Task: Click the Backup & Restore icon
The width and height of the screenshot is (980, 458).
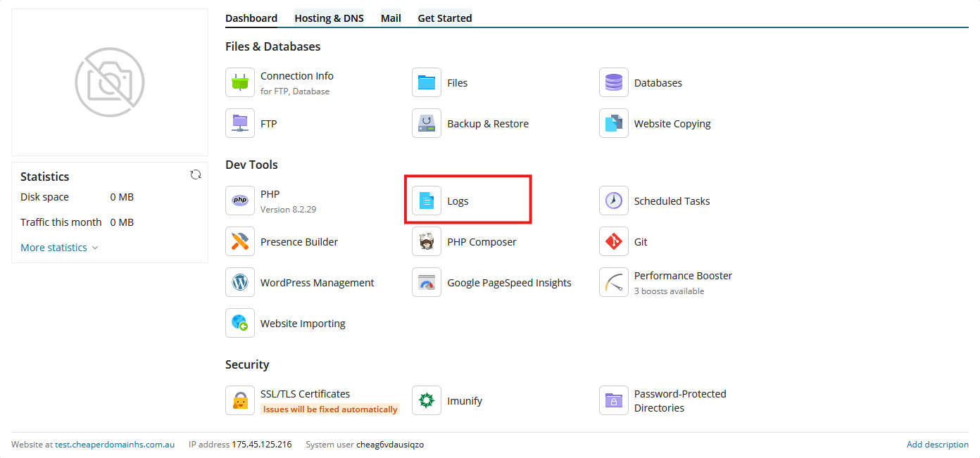Action: coord(427,124)
